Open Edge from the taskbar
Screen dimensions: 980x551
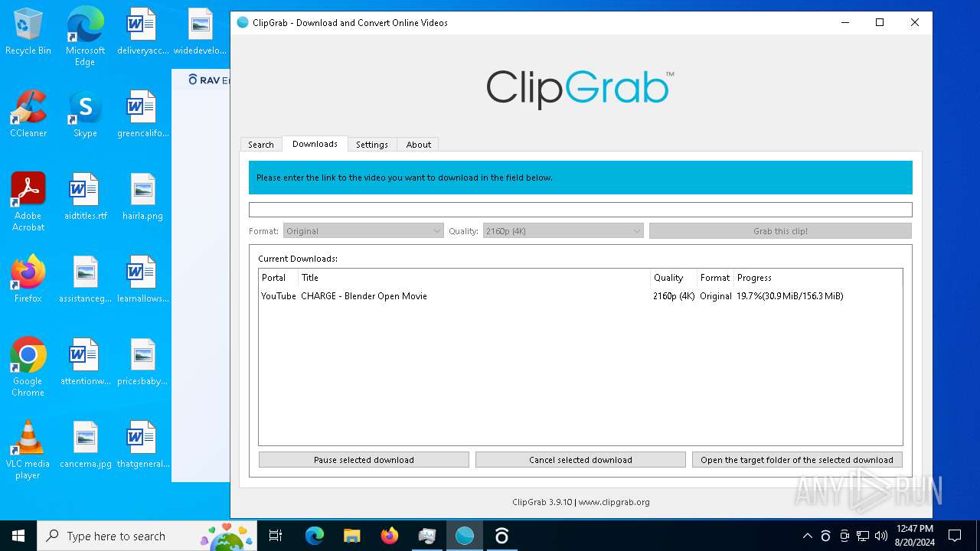(x=315, y=536)
